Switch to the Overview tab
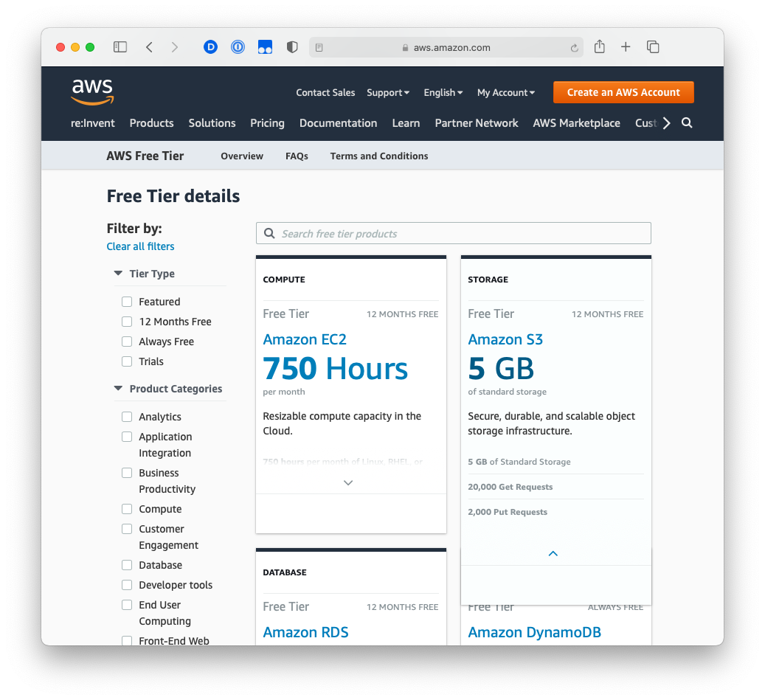This screenshot has height=700, width=765. (242, 156)
